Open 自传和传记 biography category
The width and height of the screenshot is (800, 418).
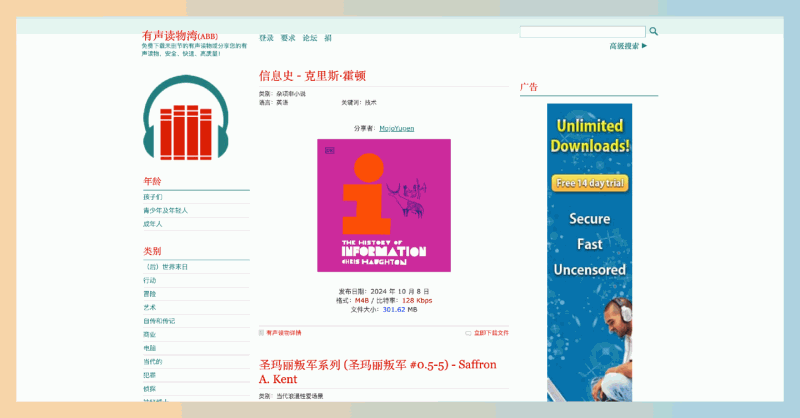[x=159, y=321]
